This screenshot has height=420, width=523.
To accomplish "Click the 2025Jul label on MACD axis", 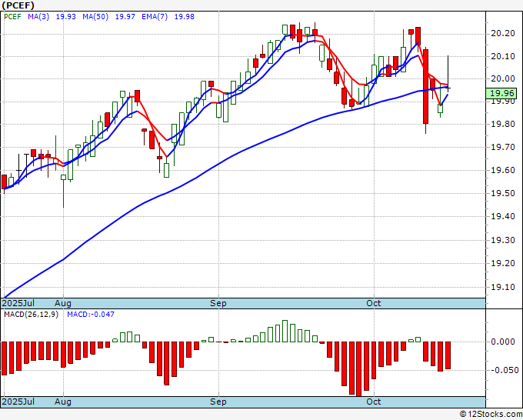I will click(x=18, y=402).
